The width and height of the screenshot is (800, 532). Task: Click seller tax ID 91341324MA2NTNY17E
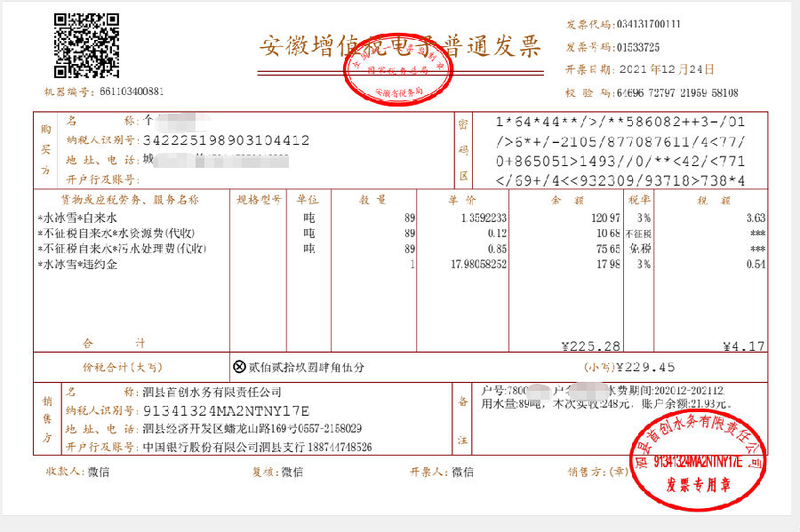pyautogui.click(x=226, y=410)
